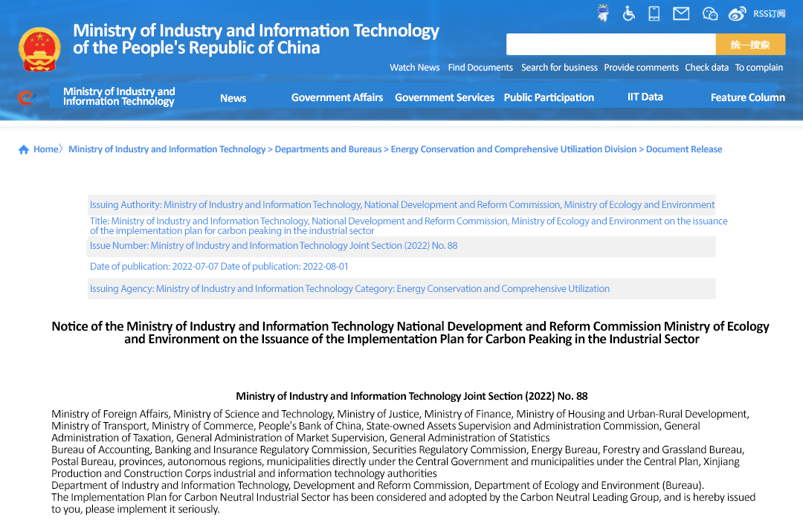The width and height of the screenshot is (803, 532).
Task: Click the Document Release breadcrumb
Action: (x=684, y=149)
